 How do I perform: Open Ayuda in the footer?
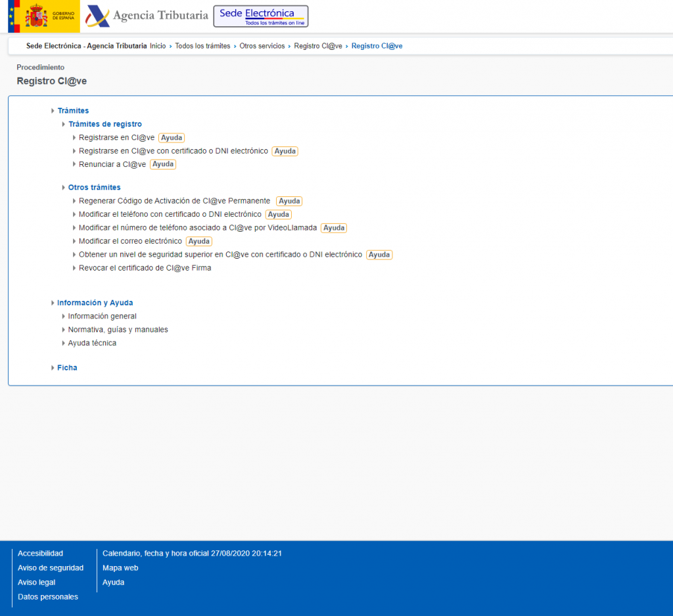point(113,582)
